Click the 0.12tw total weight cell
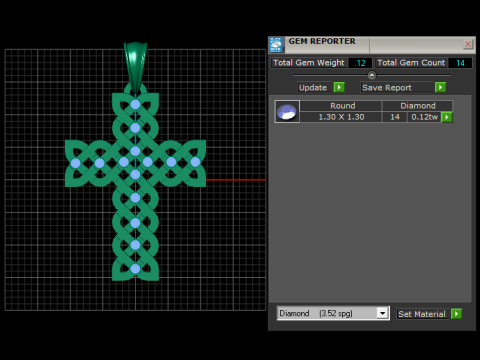480x360 pixels. click(x=424, y=117)
